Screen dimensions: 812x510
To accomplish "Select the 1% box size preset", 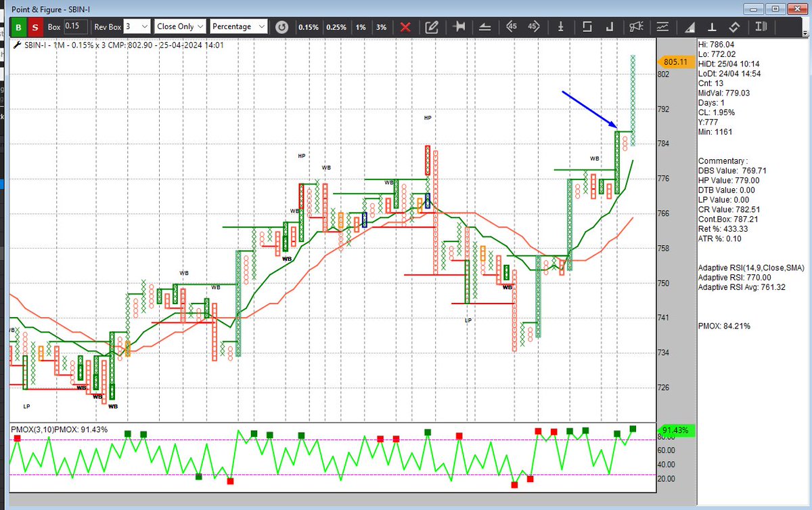I will coord(361,27).
